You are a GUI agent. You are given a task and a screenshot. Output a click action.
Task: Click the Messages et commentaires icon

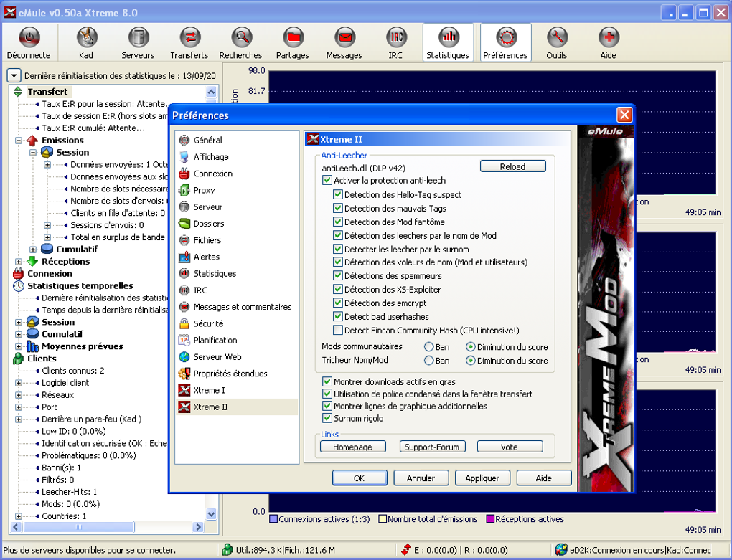(x=184, y=307)
